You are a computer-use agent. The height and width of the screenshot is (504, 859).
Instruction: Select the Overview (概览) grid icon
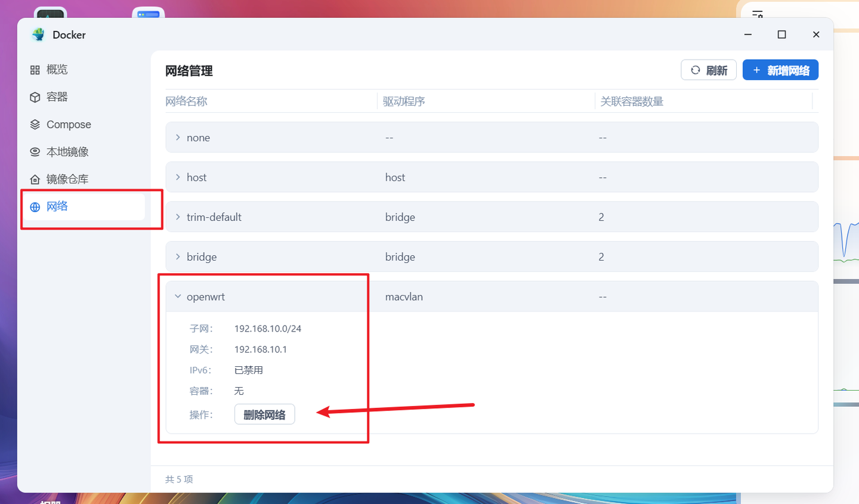[x=35, y=69]
